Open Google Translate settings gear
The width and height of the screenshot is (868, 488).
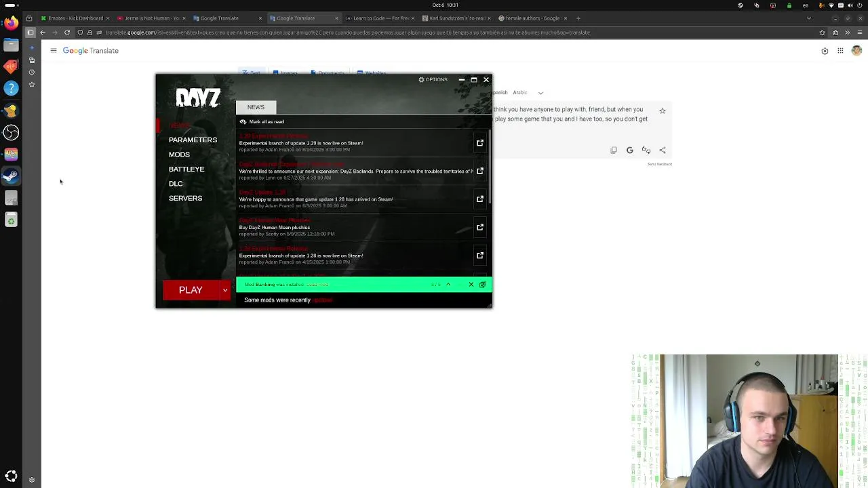click(825, 51)
